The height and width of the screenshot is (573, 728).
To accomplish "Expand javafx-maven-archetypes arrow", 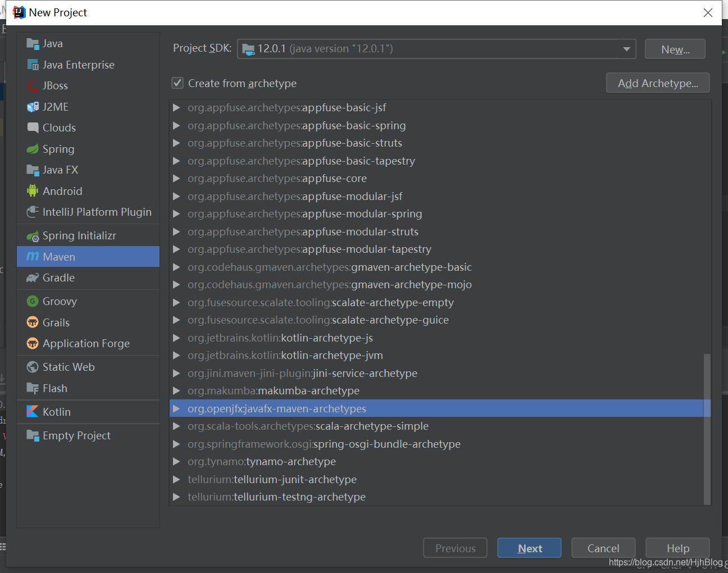I will [176, 408].
